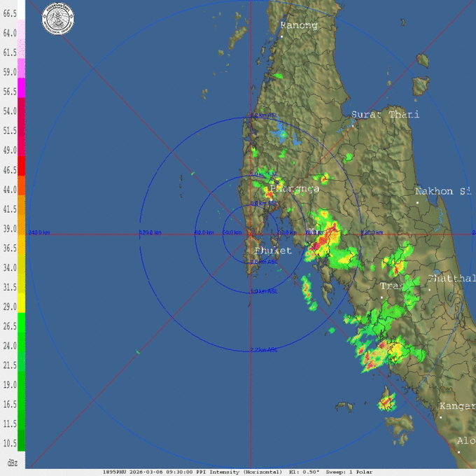This screenshot has width=476, height=476.
Task: Click the dBz unit label under legend
Action: (12, 463)
